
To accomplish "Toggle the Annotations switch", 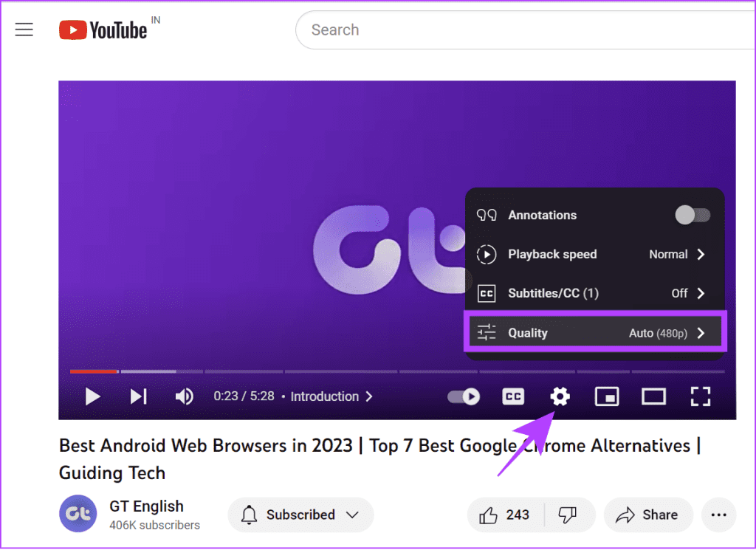I will 691,215.
